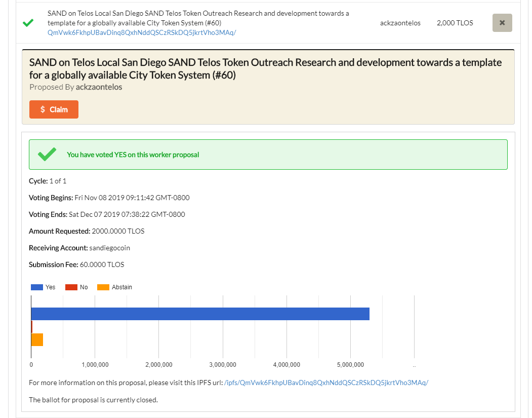Image resolution: width=532 pixels, height=418 pixels.
Task: Open the QmVwk6FkhpU IPFS link in proposal row
Action: pos(142,32)
